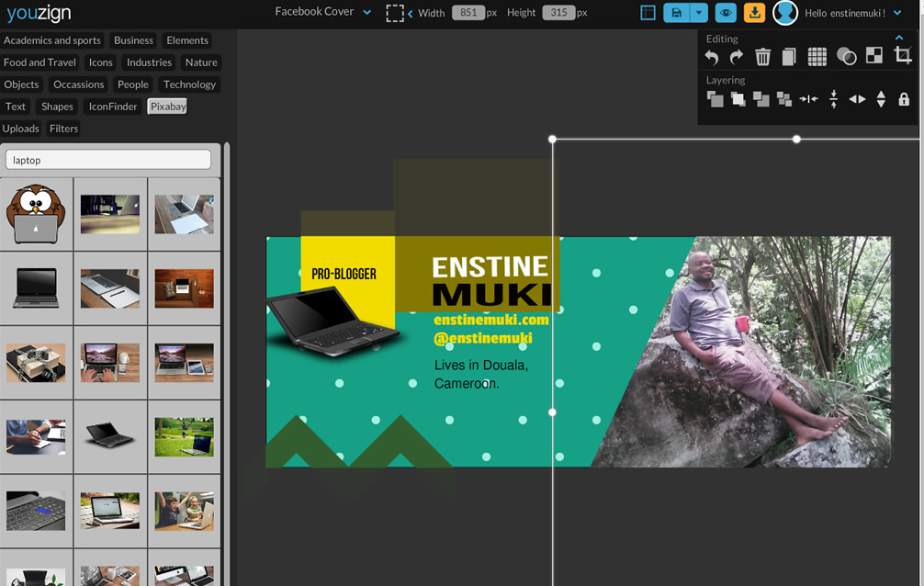Screen dimensions: 924x586
Task: Select the PRO-BLOGGER text on canvas
Action: coord(344,274)
